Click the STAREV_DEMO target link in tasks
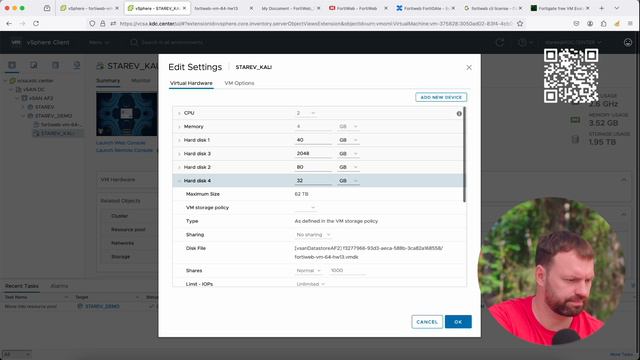The image size is (640, 360). (x=102, y=306)
